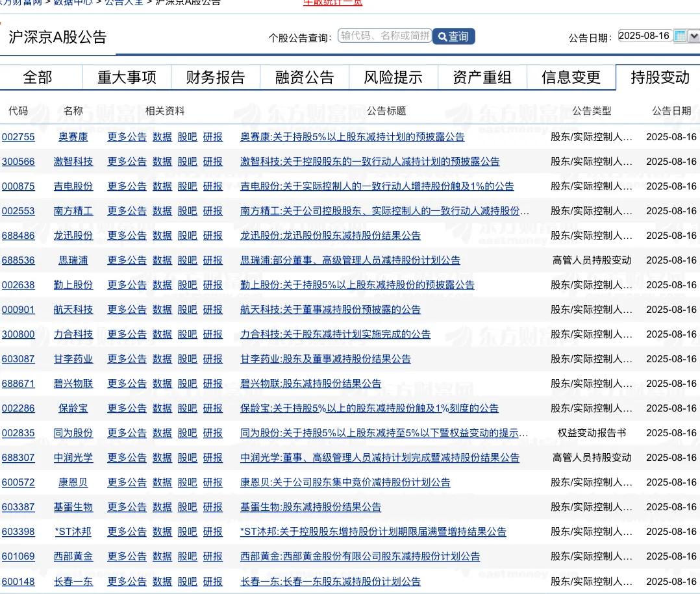The image size is (700, 594).
Task: Open 甘李药业 reduction result announcement
Action: (x=325, y=359)
